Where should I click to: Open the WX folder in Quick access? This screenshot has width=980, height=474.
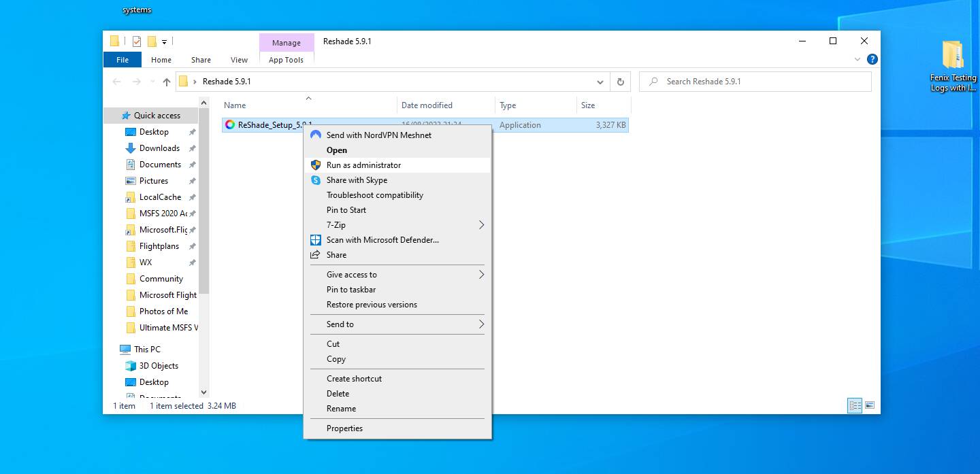tap(146, 263)
